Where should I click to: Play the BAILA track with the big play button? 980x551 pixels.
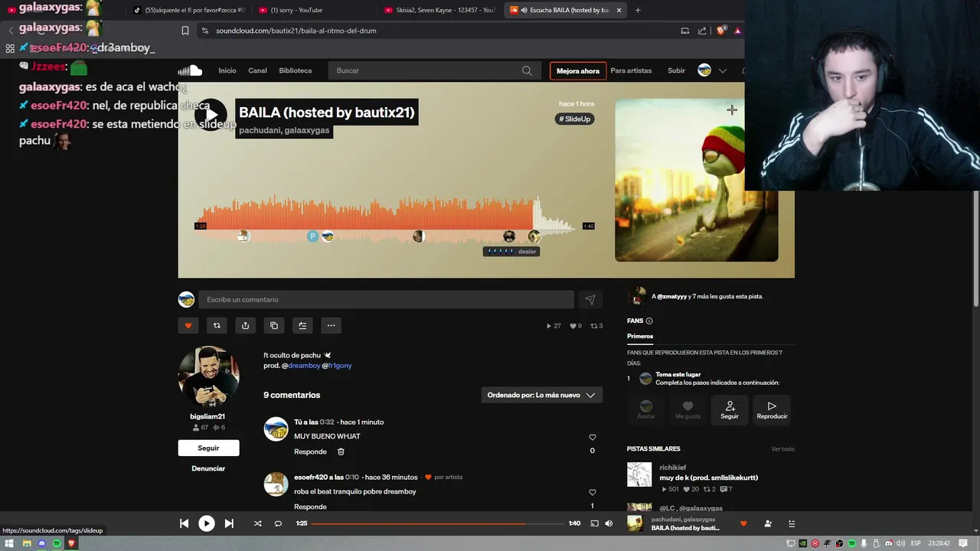pos(211,115)
